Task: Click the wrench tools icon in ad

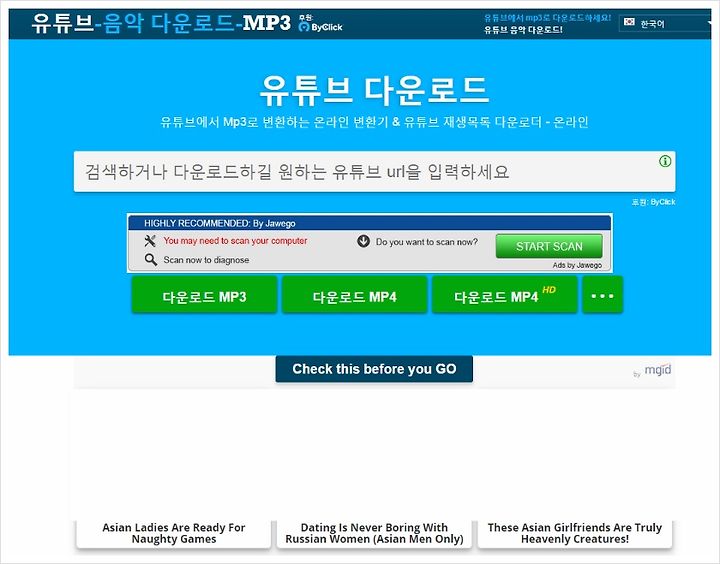Action: click(150, 241)
